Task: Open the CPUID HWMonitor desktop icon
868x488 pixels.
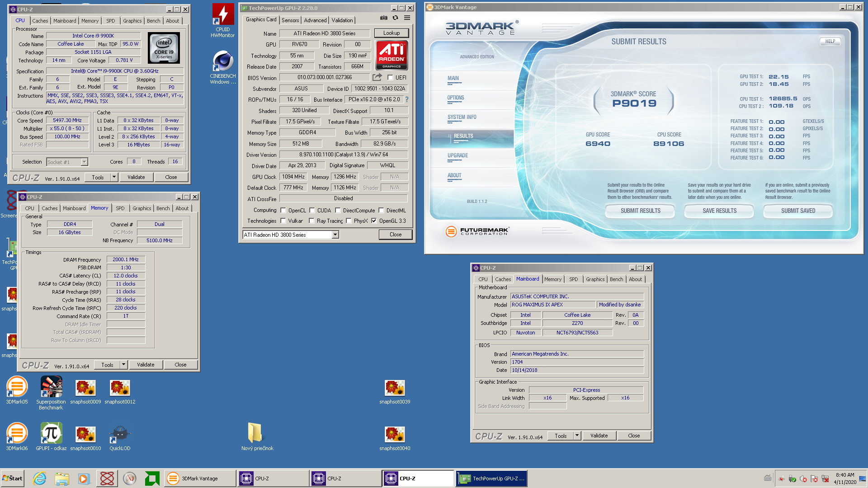Action: (x=223, y=20)
